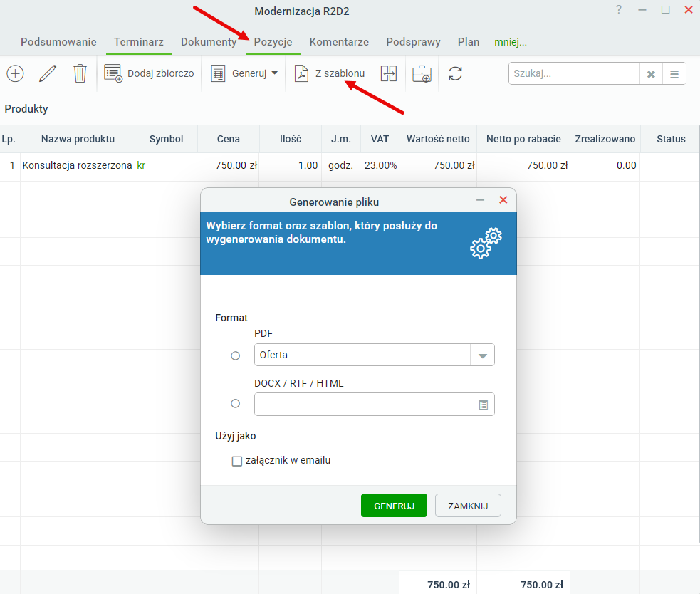The height and width of the screenshot is (594, 700).
Task: Click into the Szukaj search field
Action: coord(574,73)
